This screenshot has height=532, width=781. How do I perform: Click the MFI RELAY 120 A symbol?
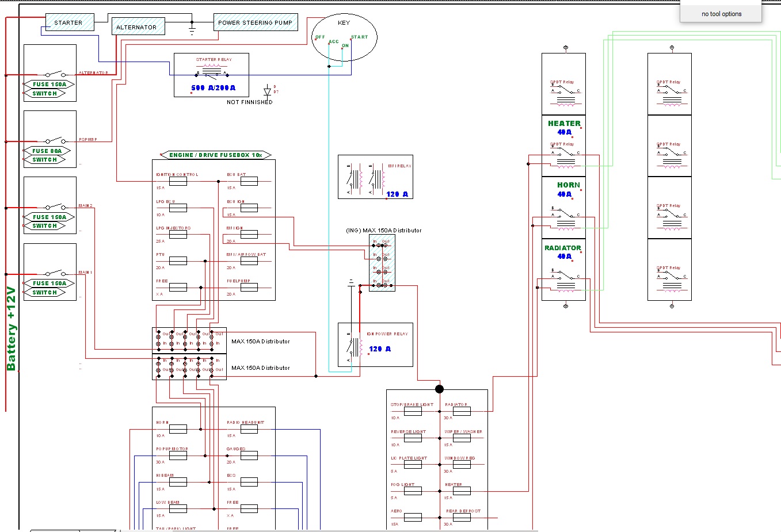point(375,177)
